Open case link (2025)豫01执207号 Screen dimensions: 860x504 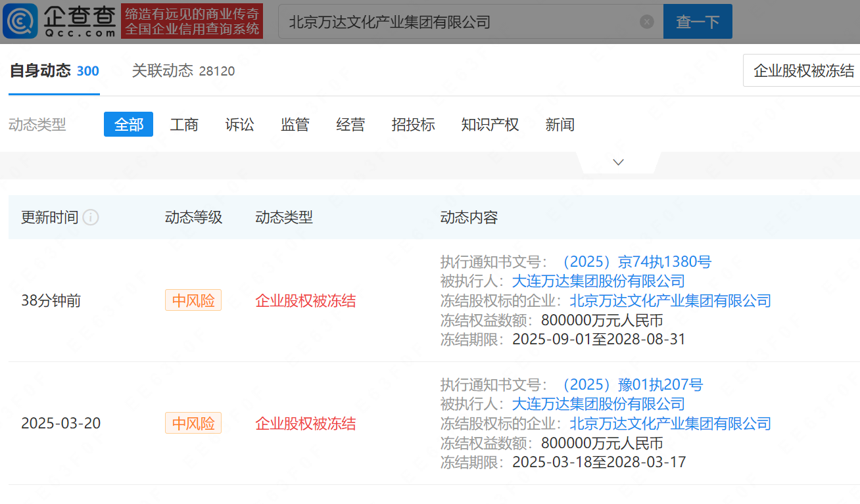coord(629,384)
